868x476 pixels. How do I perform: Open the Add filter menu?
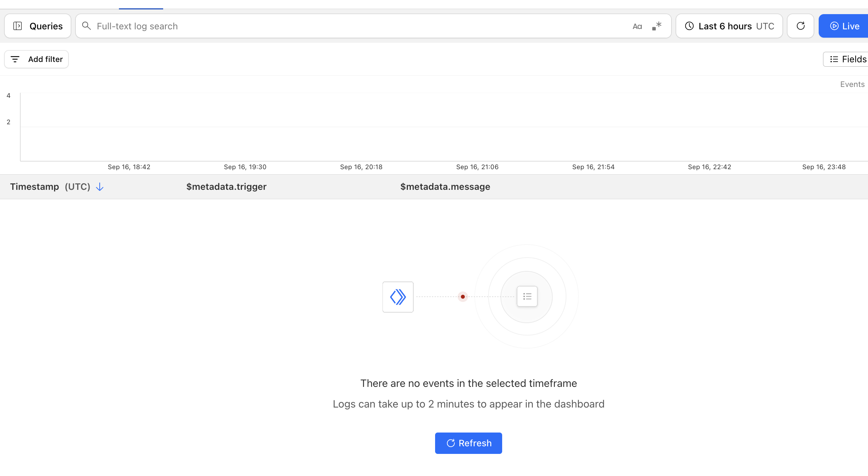tap(37, 59)
